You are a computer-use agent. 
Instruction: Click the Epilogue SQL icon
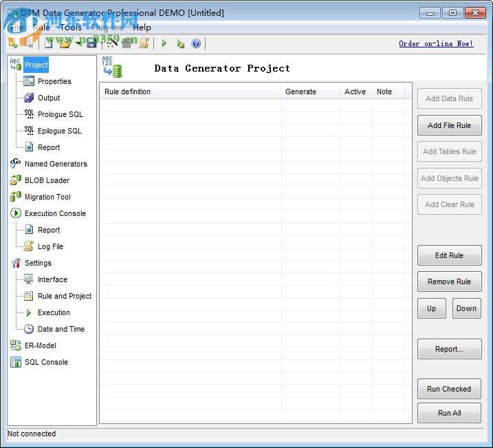(x=29, y=131)
